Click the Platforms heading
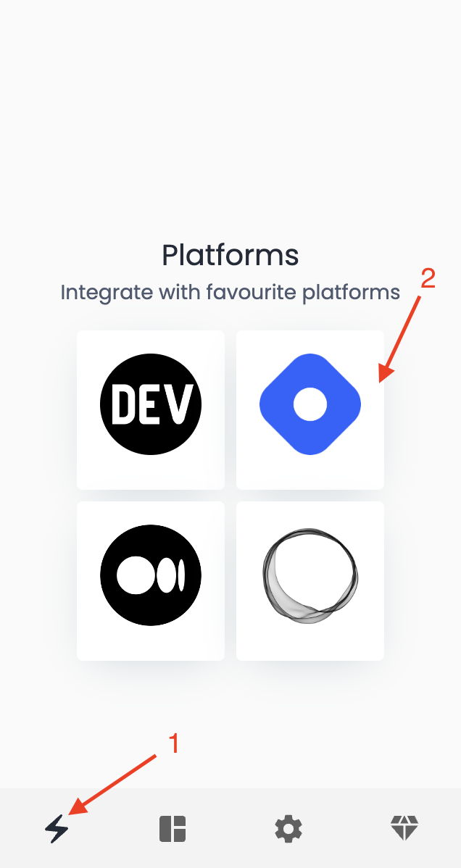Image resolution: width=461 pixels, height=868 pixels. click(x=230, y=256)
